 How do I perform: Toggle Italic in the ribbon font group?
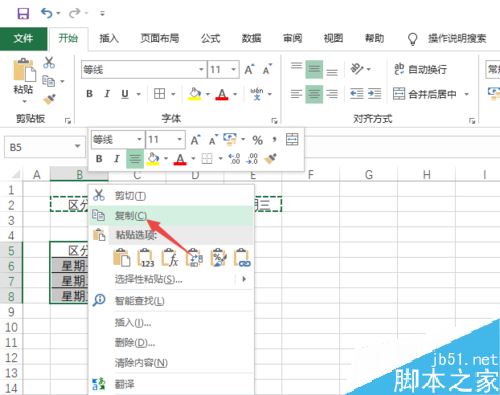click(x=107, y=94)
